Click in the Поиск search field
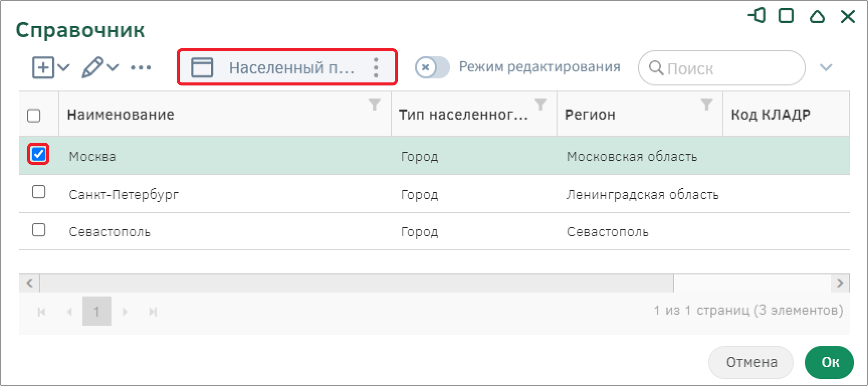 click(722, 68)
